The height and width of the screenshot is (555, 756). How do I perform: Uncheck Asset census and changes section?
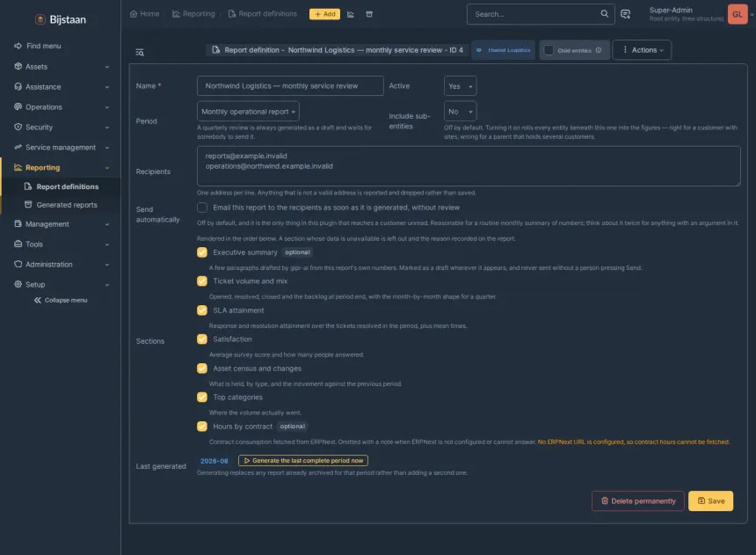click(202, 369)
